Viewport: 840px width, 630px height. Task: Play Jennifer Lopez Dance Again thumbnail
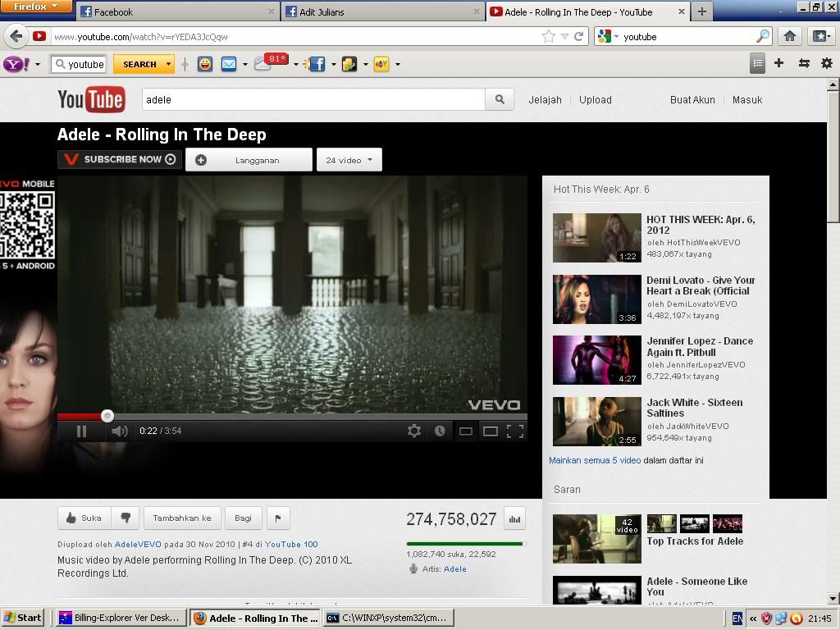597,360
